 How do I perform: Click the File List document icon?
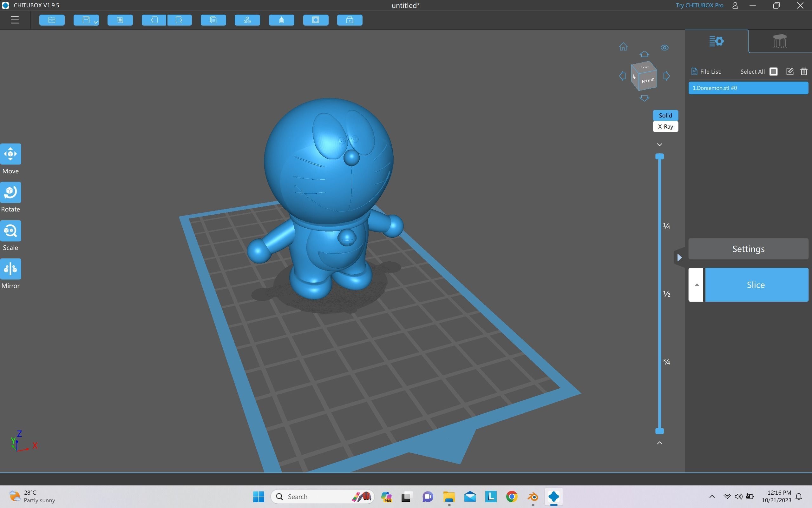tap(694, 71)
